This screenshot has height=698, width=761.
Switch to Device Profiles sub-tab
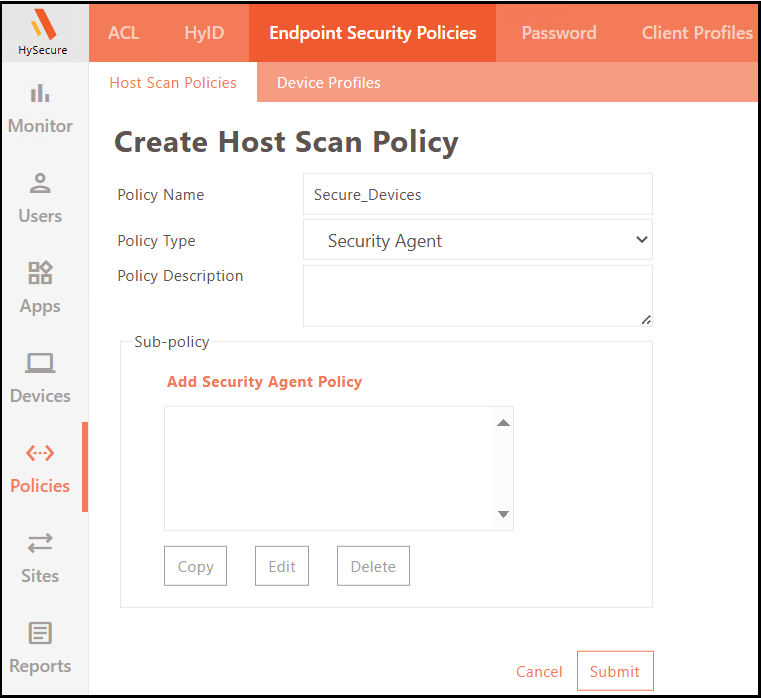(x=328, y=83)
